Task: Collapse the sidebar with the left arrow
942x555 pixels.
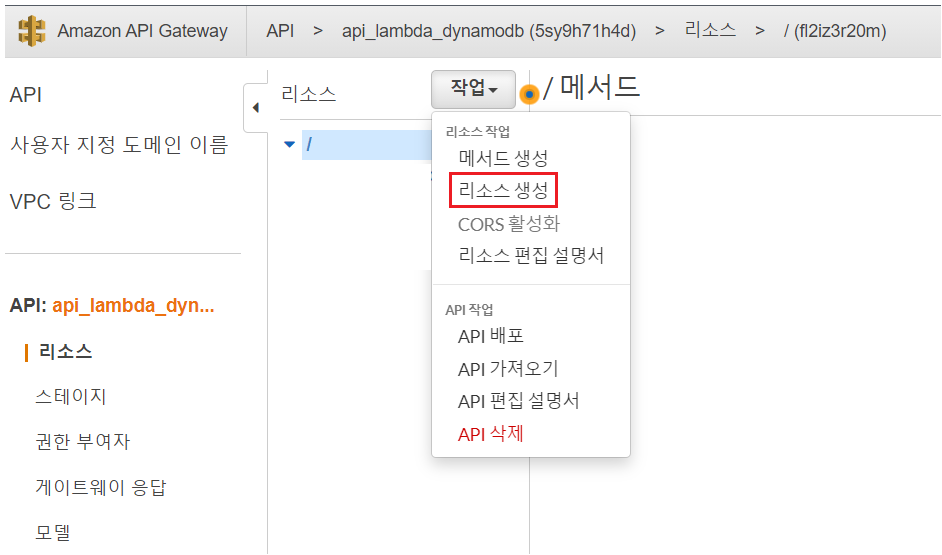Action: pos(256,108)
